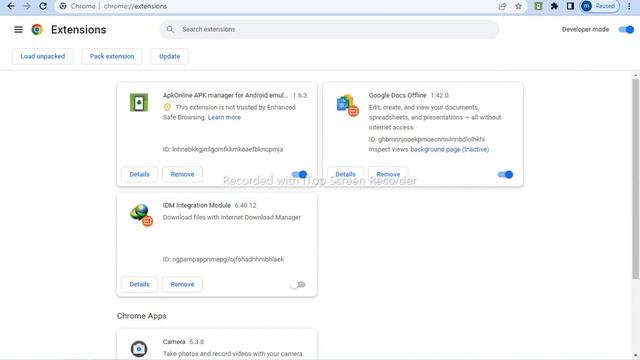Remove the Google Docs Offline extension
This screenshot has width=640, height=360.
pos(388,174)
